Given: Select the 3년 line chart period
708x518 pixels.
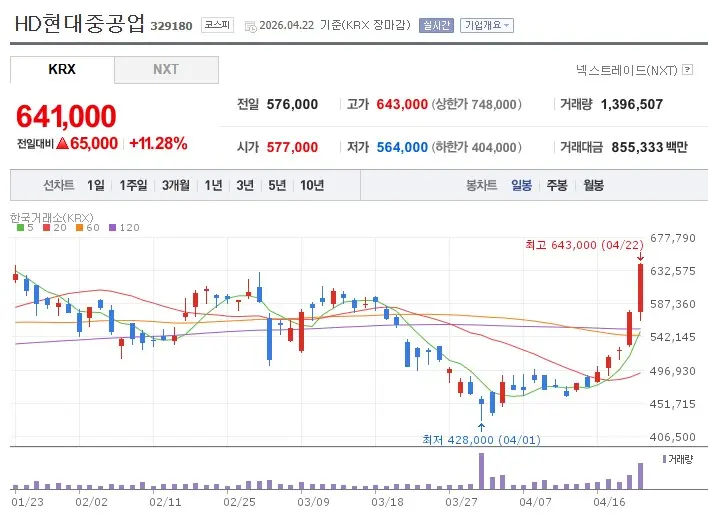Looking at the screenshot, I should pos(245,185).
